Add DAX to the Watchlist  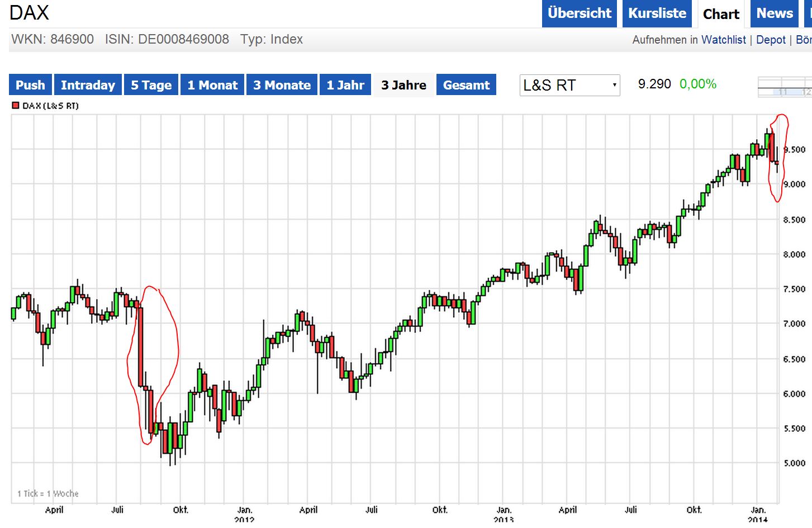click(723, 40)
